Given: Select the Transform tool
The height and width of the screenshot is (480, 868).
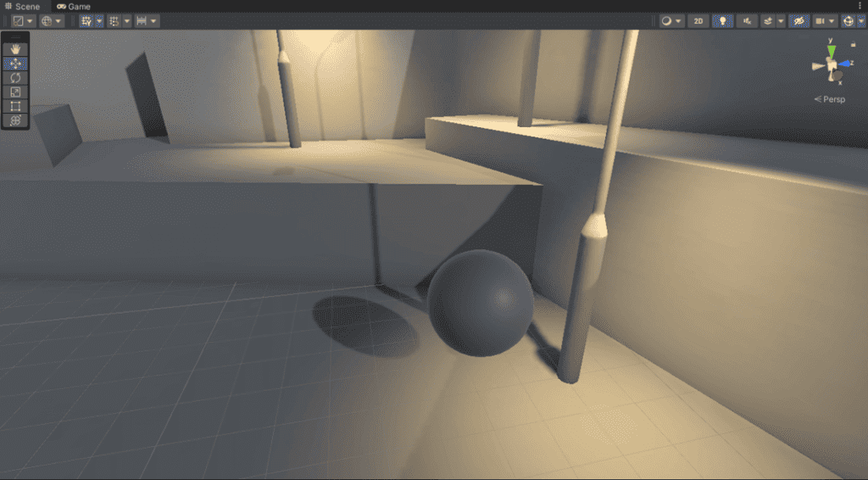Looking at the screenshot, I should click(15, 120).
